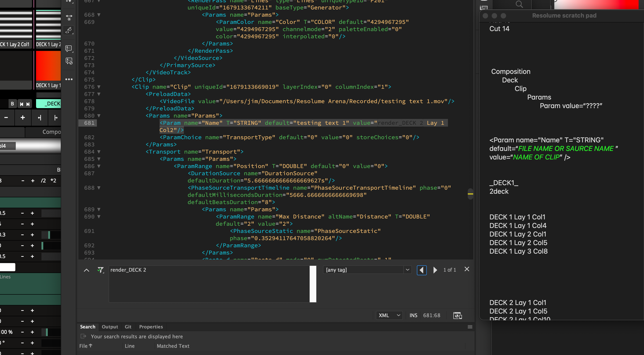644x355 pixels.
Task: Open the three-dots customize toolbar menu
Action: pos(69,79)
